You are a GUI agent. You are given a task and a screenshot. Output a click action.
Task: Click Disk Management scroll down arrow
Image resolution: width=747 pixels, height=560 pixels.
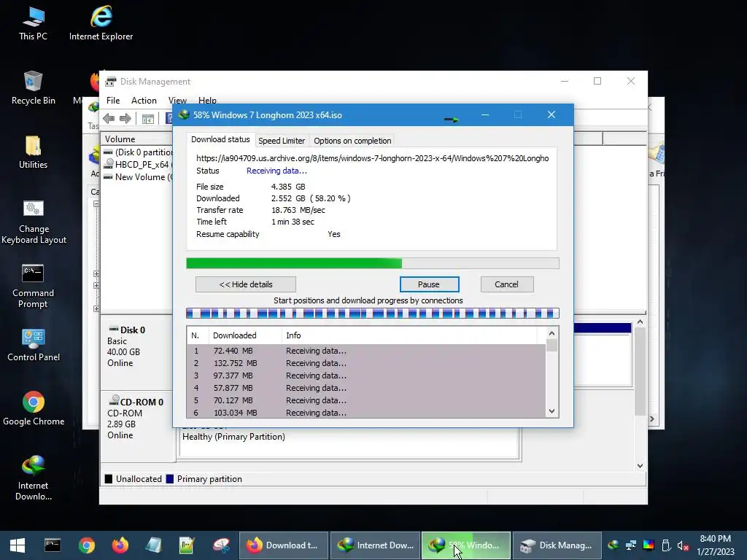[640, 466]
